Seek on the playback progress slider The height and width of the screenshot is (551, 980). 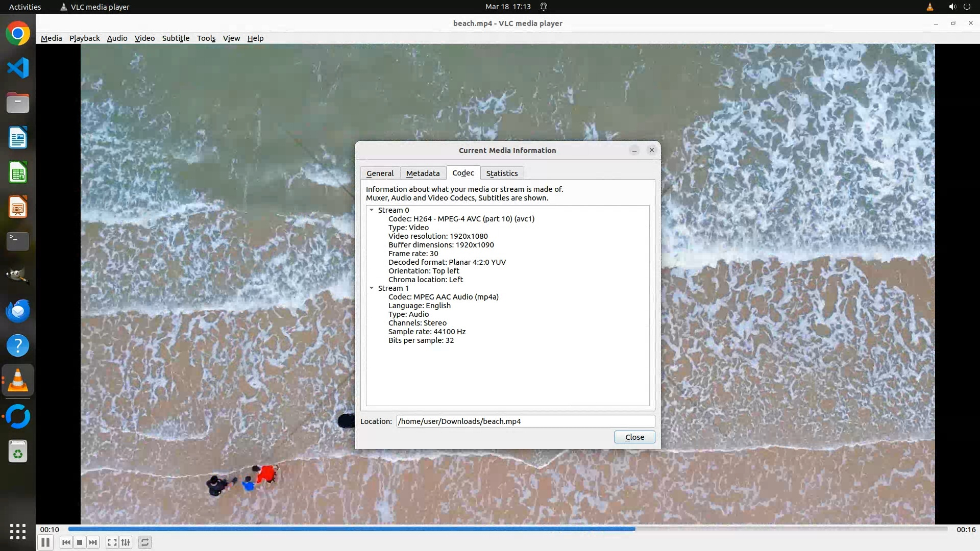pos(507,529)
